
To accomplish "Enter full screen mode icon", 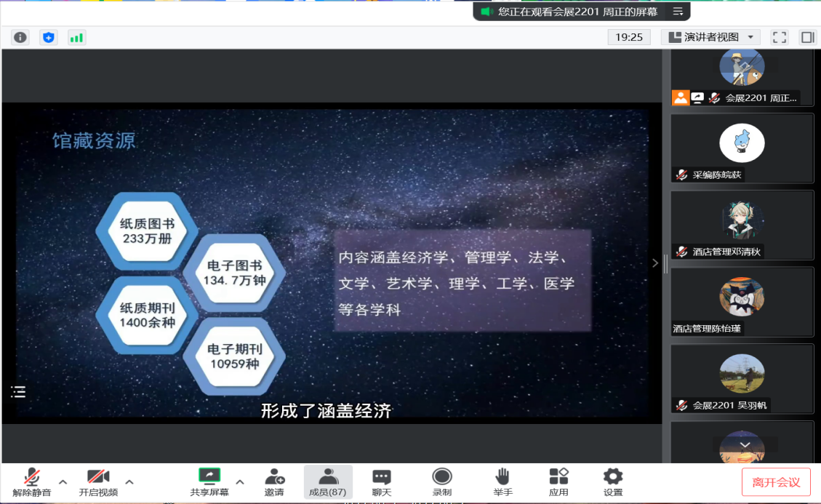I will pyautogui.click(x=780, y=37).
